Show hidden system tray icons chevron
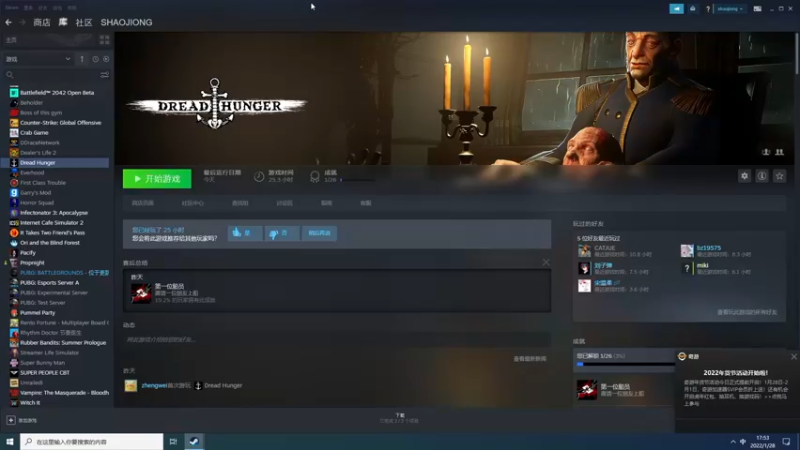The image size is (800, 450). [x=733, y=441]
